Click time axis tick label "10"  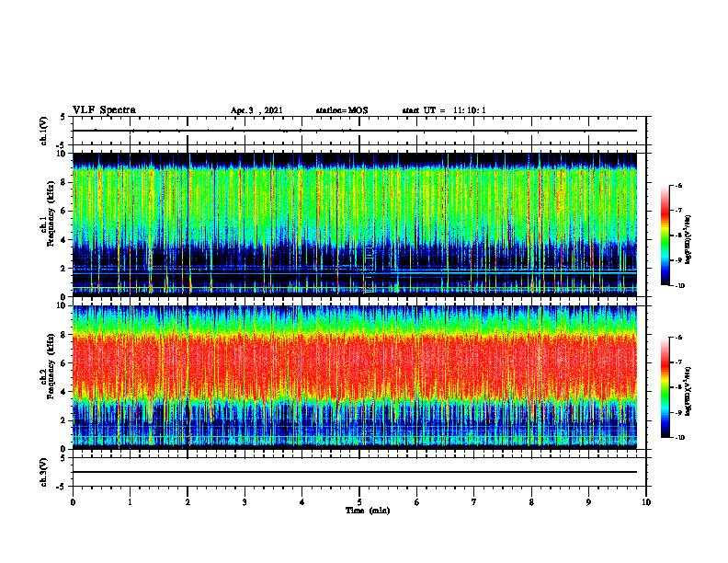pos(646,502)
